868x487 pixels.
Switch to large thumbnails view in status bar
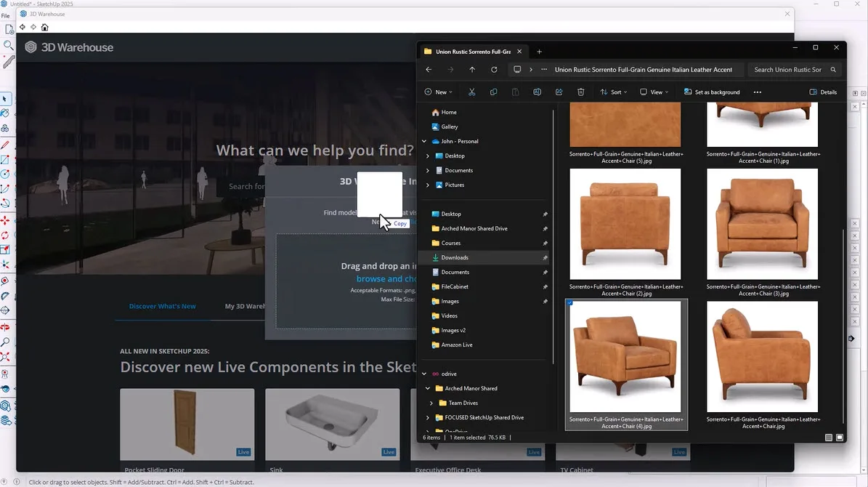840,438
